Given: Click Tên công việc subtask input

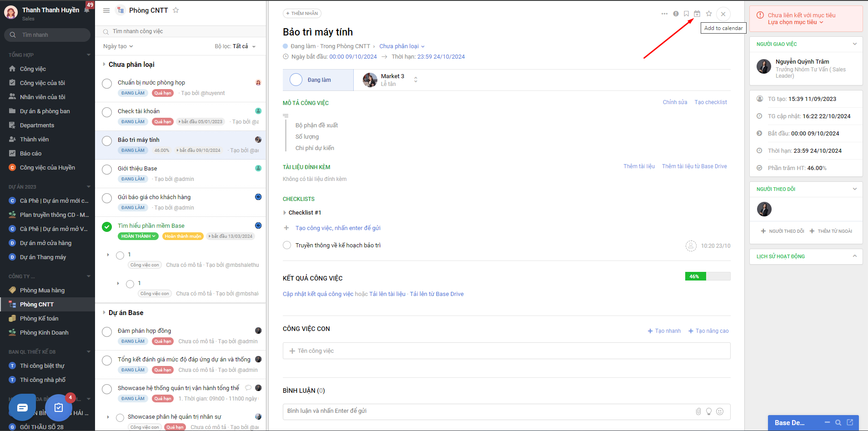Looking at the screenshot, I should point(507,351).
